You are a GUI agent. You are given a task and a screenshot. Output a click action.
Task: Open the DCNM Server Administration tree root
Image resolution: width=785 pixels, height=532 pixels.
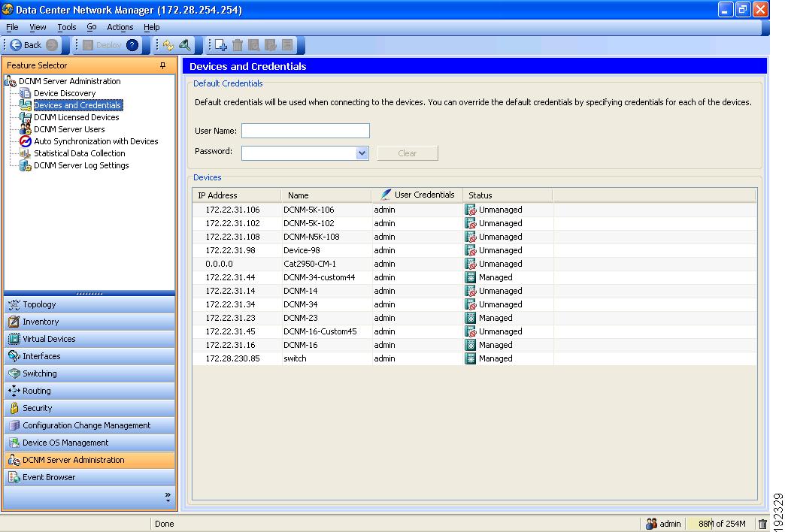69,81
